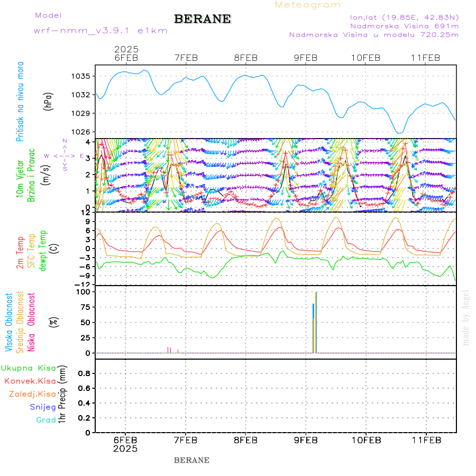This screenshot has height=476, width=476.
Task: Click the bottom axis 9FEB date label
Action: [306, 440]
